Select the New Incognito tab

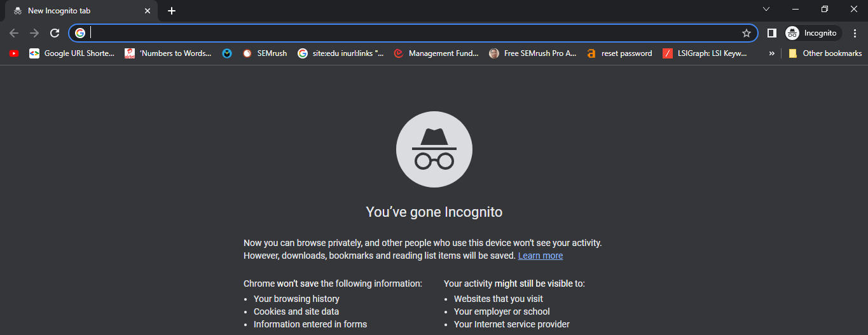[70, 11]
